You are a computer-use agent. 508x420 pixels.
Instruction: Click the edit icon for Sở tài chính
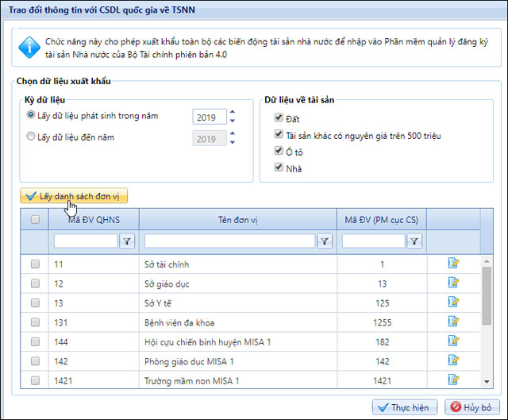[454, 264]
